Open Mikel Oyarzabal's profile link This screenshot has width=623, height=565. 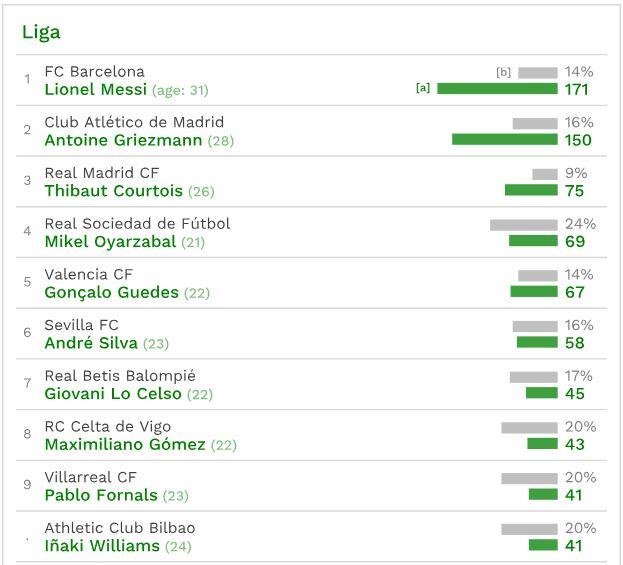(x=110, y=242)
